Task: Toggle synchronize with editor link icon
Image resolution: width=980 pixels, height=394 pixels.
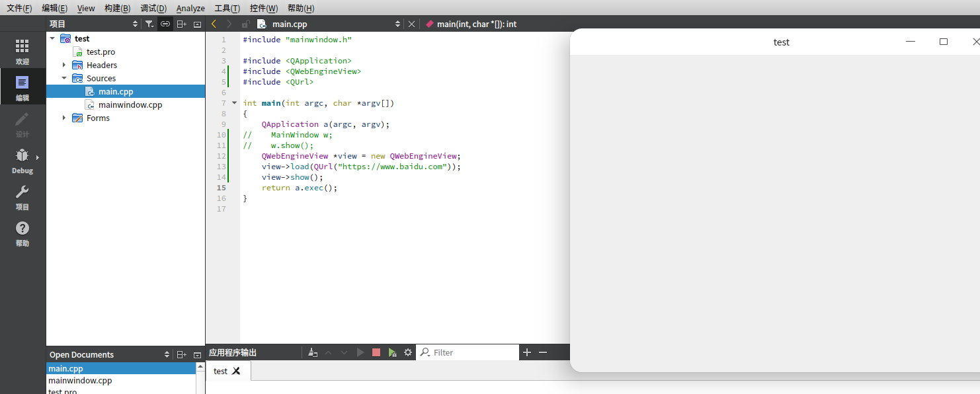Action: coord(165,24)
